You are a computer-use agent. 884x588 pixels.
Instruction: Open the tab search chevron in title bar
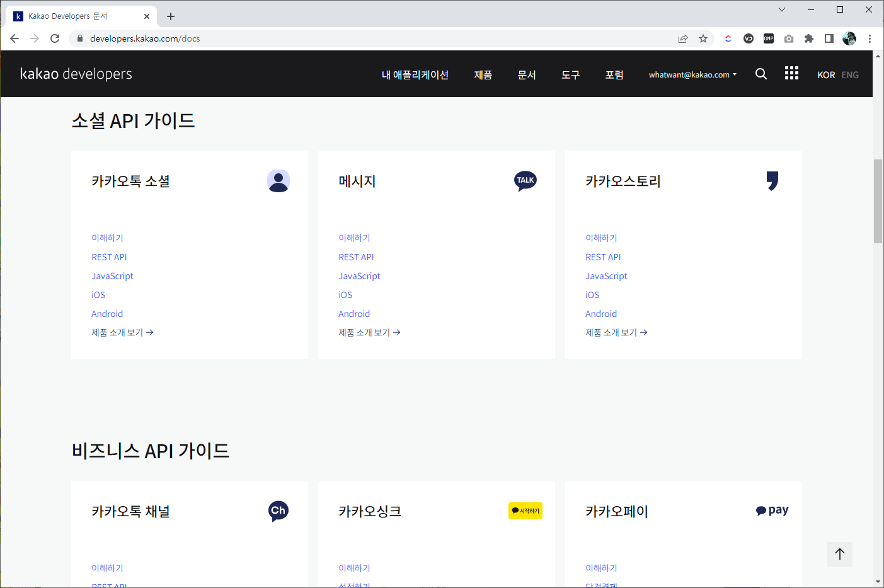(x=782, y=9)
